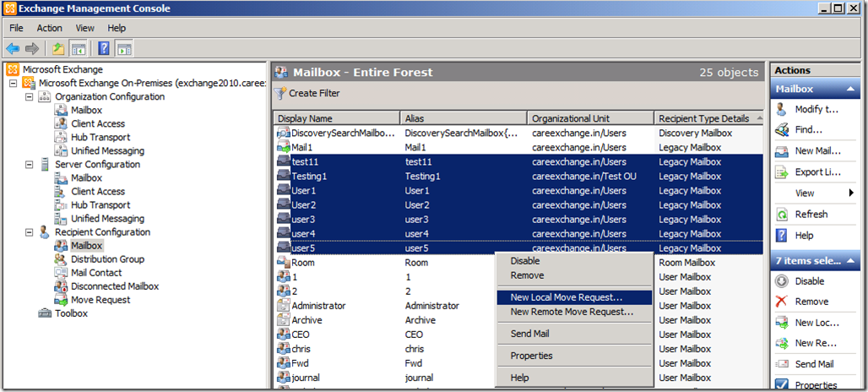Expand the View submenu arrow in Actions
This screenshot has width=868, height=392.
pos(851,193)
